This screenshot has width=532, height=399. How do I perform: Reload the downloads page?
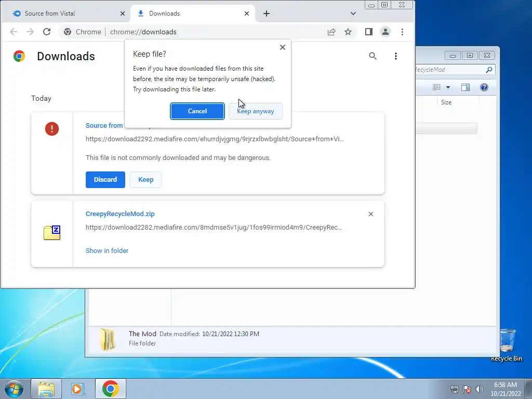pos(47,32)
